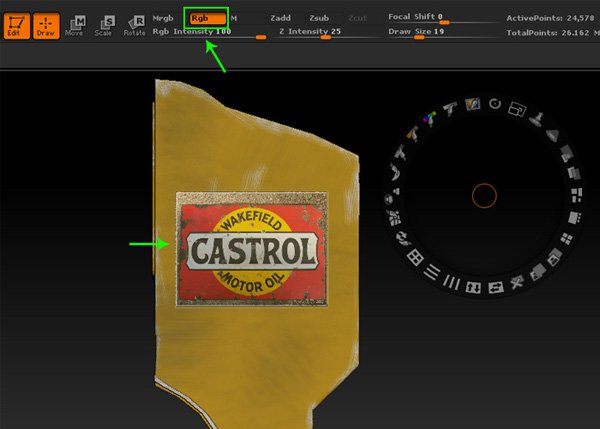Click the Spotlight Delete X icon
The height and width of the screenshot is (429, 600).
(x=517, y=283)
